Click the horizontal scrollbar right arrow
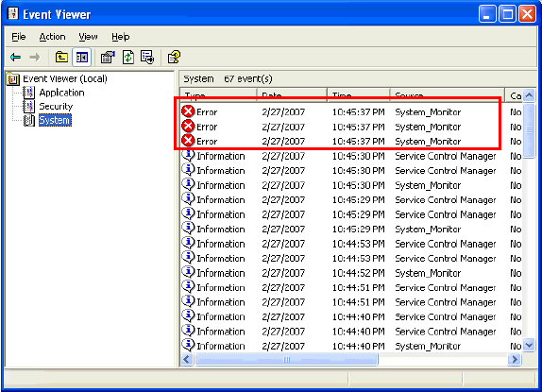This screenshot has height=392, width=542. click(x=515, y=360)
